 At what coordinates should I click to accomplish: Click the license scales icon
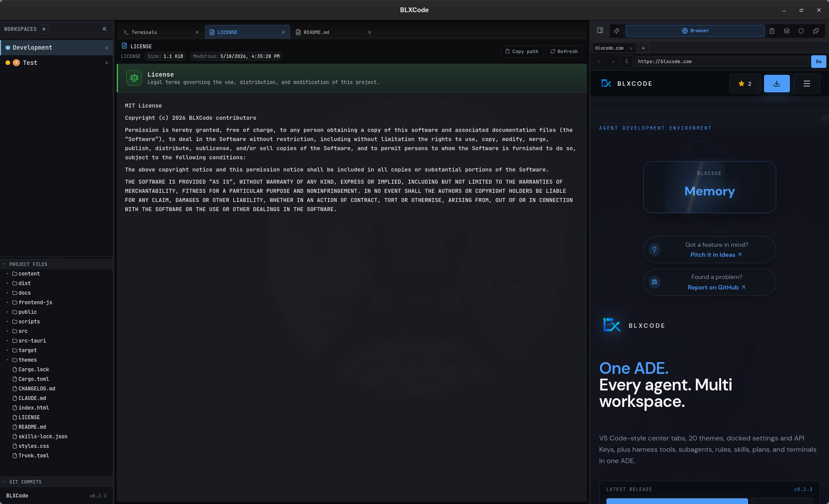(134, 78)
